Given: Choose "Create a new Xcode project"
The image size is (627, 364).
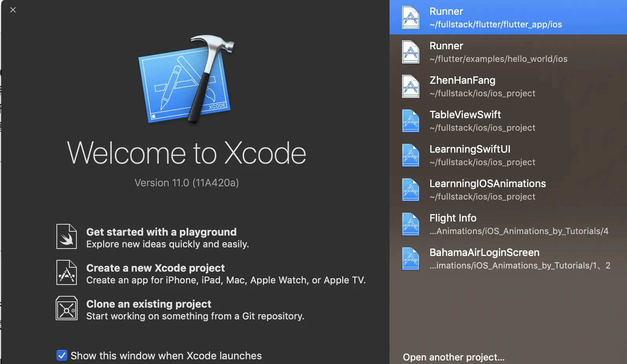Looking at the screenshot, I should pos(156,268).
